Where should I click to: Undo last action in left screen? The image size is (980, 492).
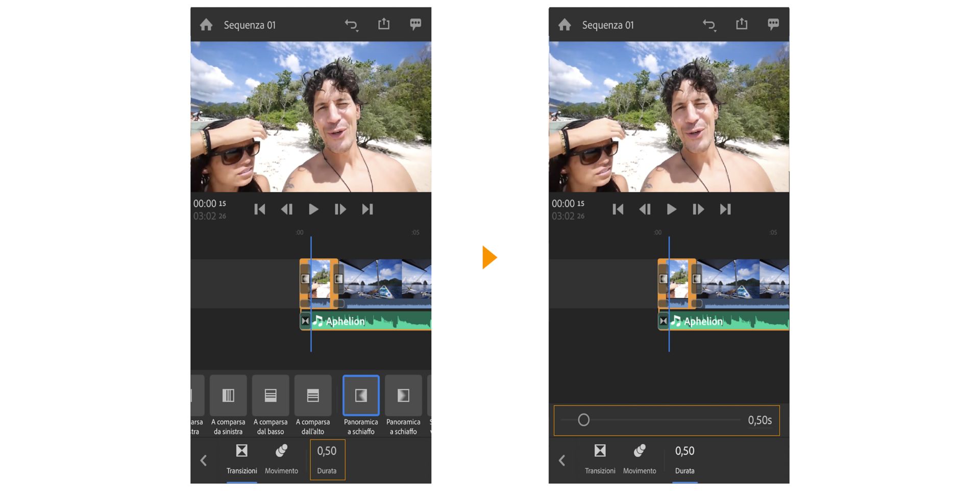pyautogui.click(x=351, y=25)
